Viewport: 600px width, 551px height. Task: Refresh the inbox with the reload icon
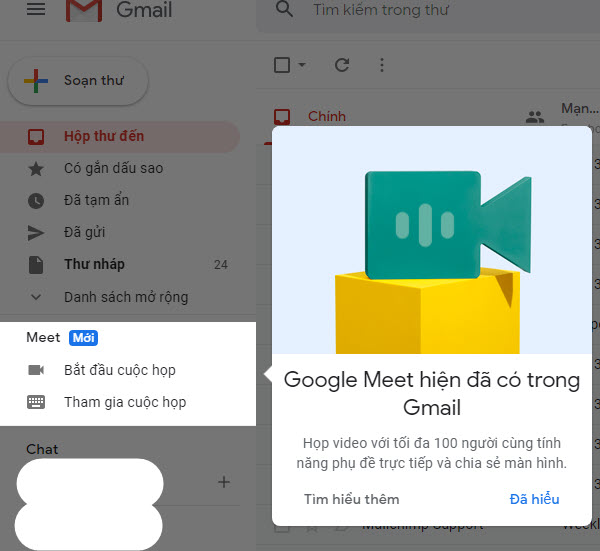(342, 65)
